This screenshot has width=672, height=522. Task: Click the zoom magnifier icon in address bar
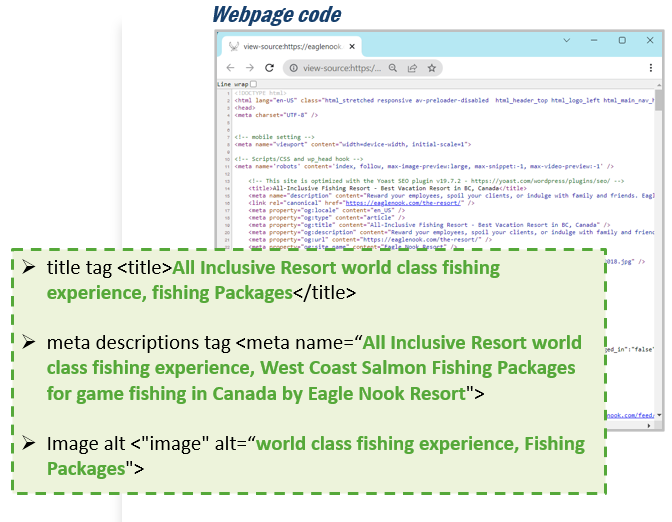pyautogui.click(x=393, y=68)
